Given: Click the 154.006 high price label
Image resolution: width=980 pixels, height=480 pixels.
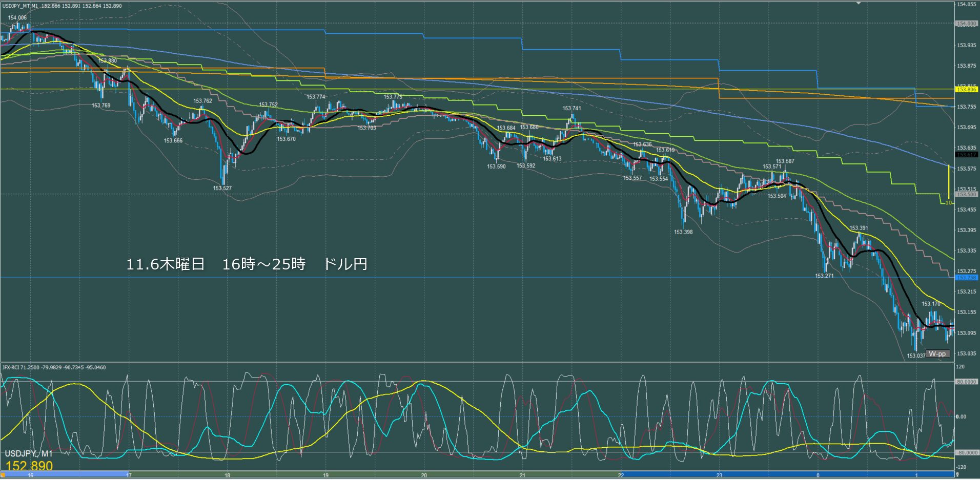Looking at the screenshot, I should coord(17,18).
